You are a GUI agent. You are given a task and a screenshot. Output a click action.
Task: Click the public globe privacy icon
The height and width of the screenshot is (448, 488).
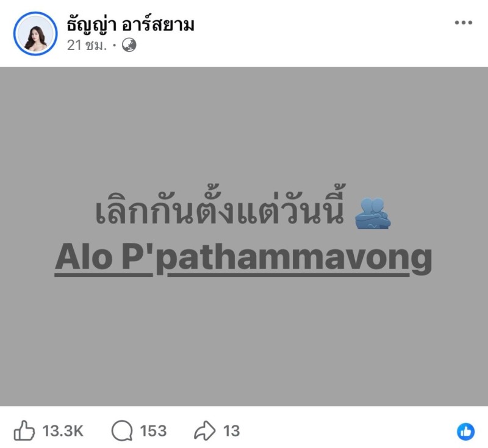click(x=129, y=45)
